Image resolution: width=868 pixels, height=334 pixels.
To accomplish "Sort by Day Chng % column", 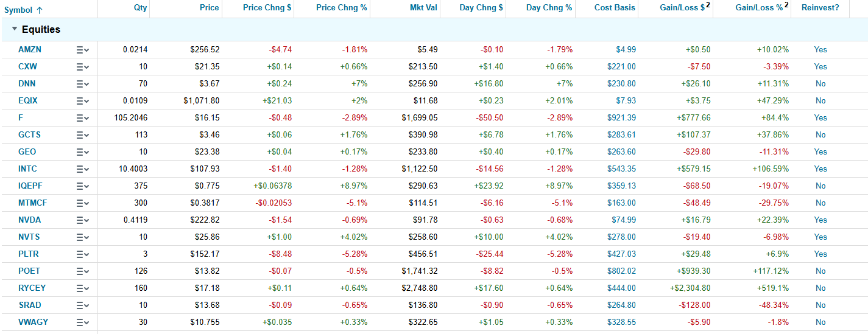I will [549, 8].
